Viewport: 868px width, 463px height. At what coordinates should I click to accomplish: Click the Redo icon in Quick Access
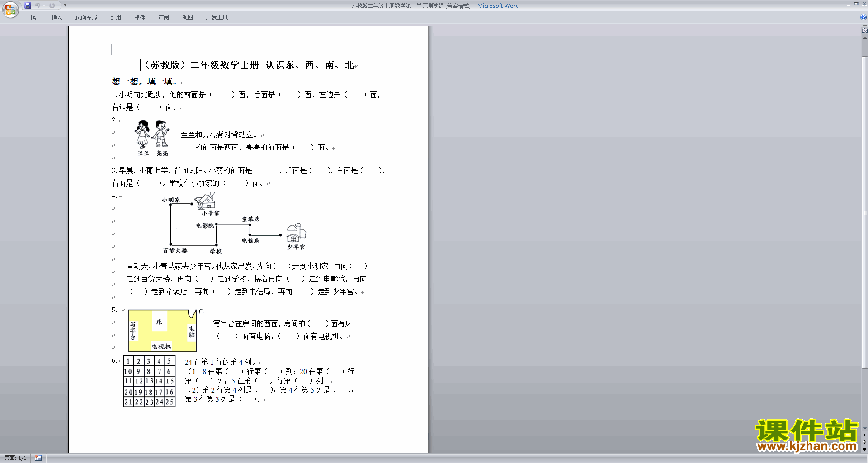tap(52, 5)
